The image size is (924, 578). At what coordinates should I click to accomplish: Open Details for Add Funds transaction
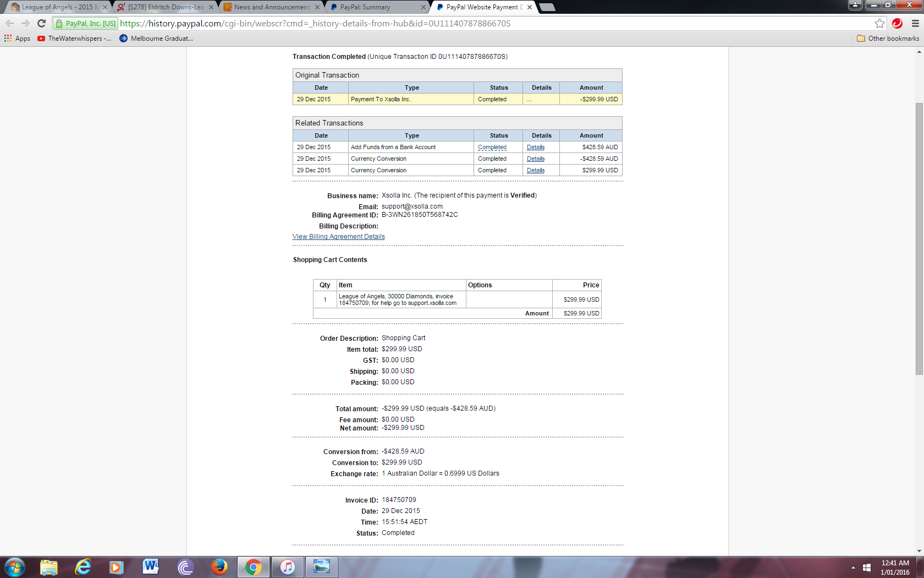[x=535, y=147]
